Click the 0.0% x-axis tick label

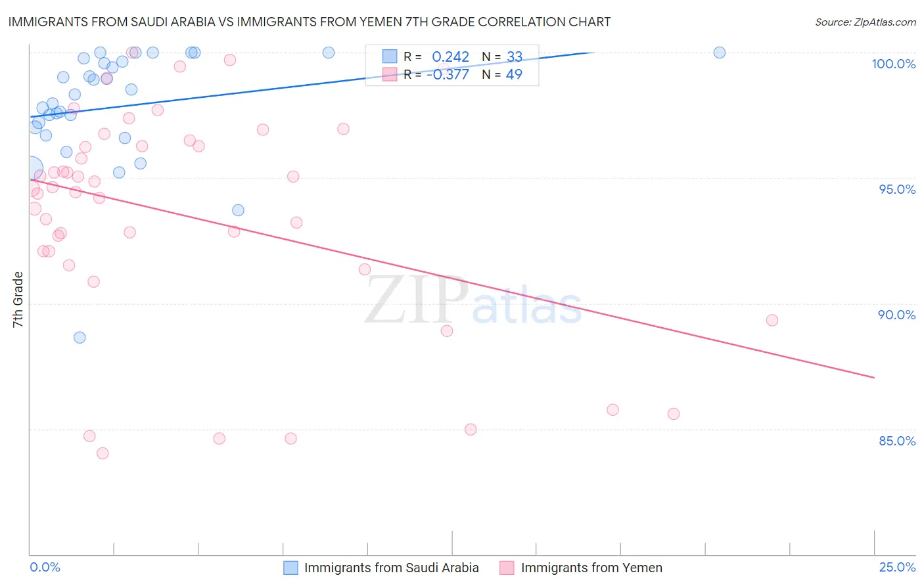pyautogui.click(x=45, y=567)
